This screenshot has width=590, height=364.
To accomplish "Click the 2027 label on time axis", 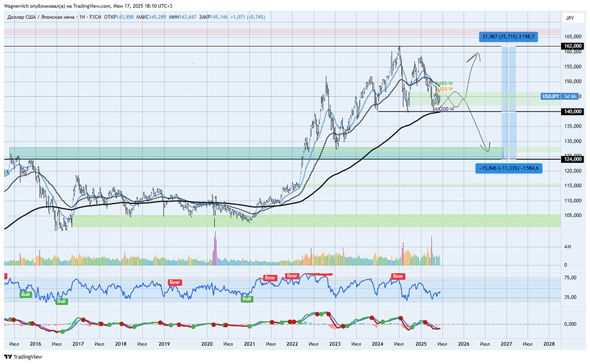I will [x=506, y=343].
